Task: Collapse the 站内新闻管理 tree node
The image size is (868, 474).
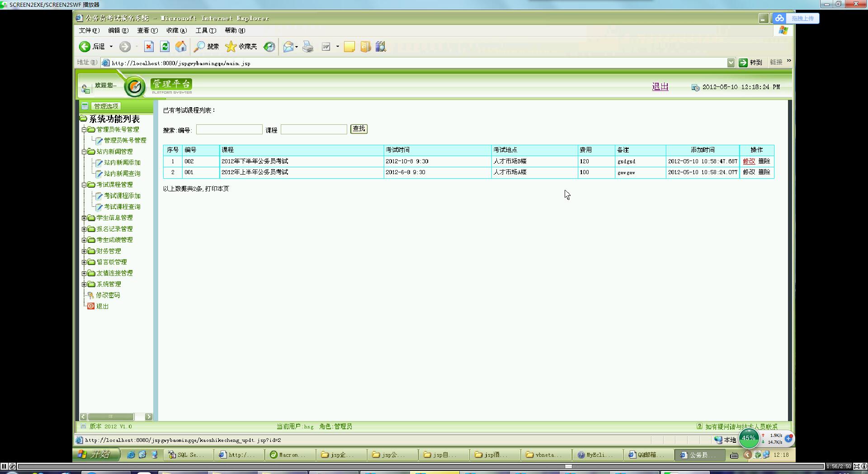Action: (x=84, y=152)
